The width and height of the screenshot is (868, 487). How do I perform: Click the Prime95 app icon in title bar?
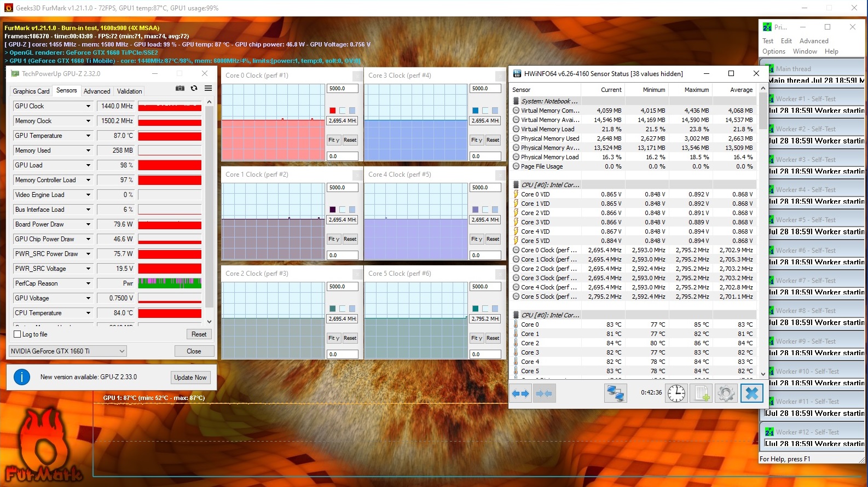pyautogui.click(x=767, y=27)
